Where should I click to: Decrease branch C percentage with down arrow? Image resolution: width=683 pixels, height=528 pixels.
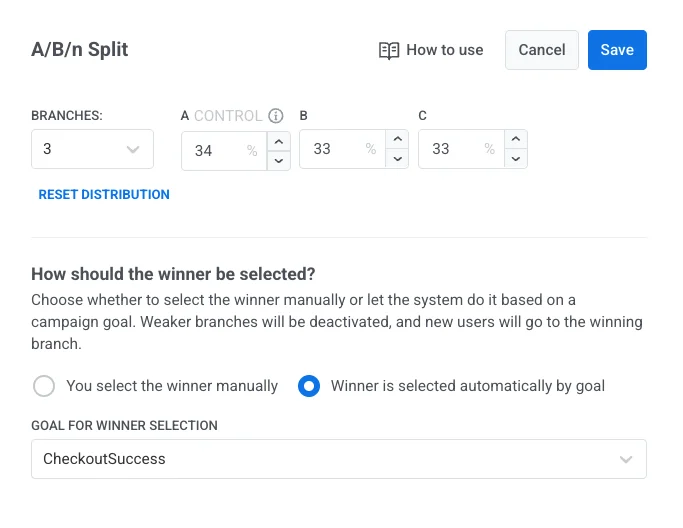(516, 159)
